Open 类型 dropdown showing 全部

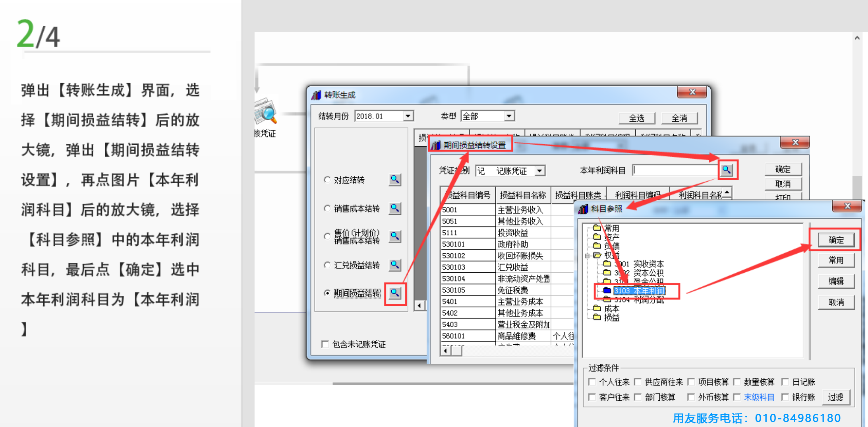coord(509,116)
